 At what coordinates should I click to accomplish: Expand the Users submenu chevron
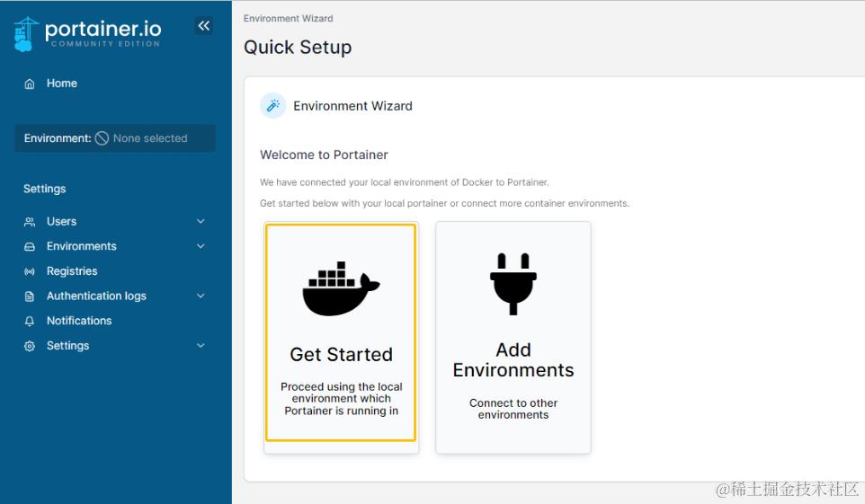(201, 222)
